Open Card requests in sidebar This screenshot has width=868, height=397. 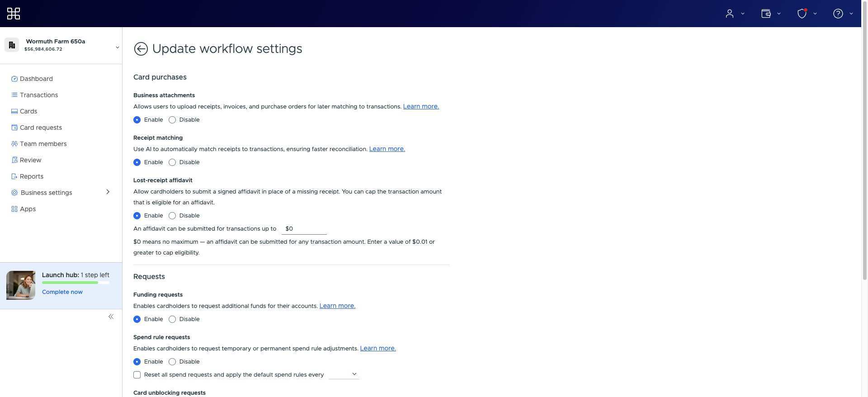(x=41, y=128)
